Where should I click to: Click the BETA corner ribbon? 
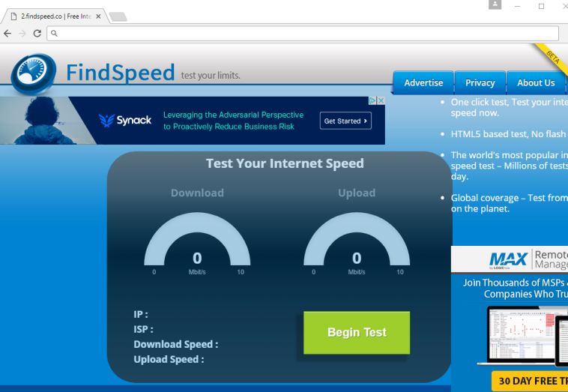[x=552, y=58]
